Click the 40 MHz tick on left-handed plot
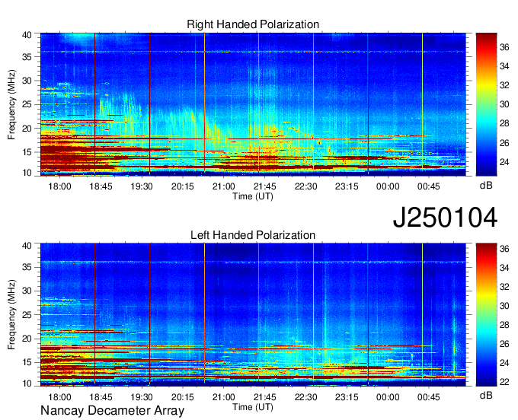 click(x=27, y=246)
